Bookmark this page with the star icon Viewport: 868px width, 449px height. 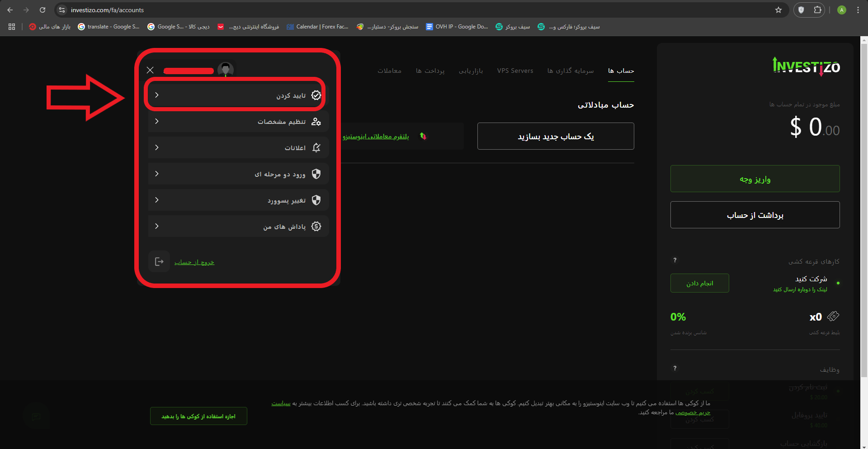tap(778, 10)
